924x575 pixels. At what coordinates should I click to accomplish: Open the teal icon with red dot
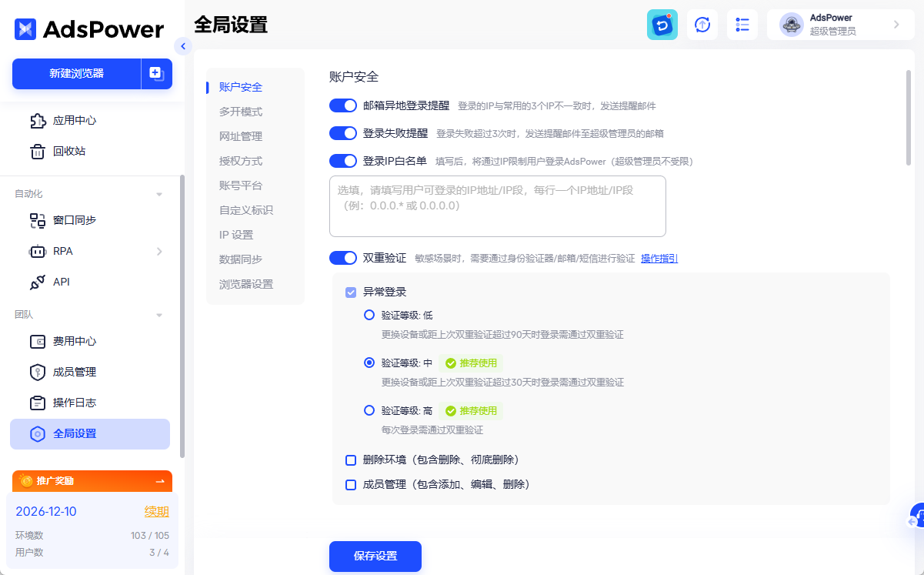(662, 25)
